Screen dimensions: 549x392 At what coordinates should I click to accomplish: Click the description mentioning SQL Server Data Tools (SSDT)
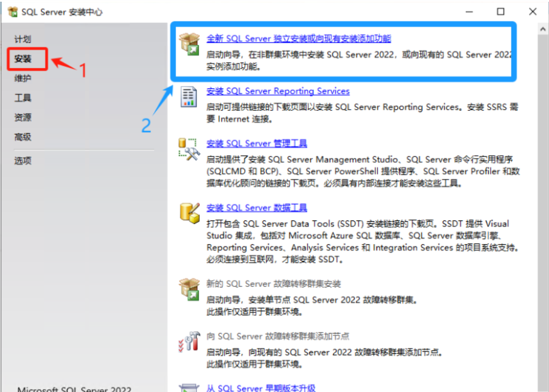pyautogui.click(x=363, y=241)
